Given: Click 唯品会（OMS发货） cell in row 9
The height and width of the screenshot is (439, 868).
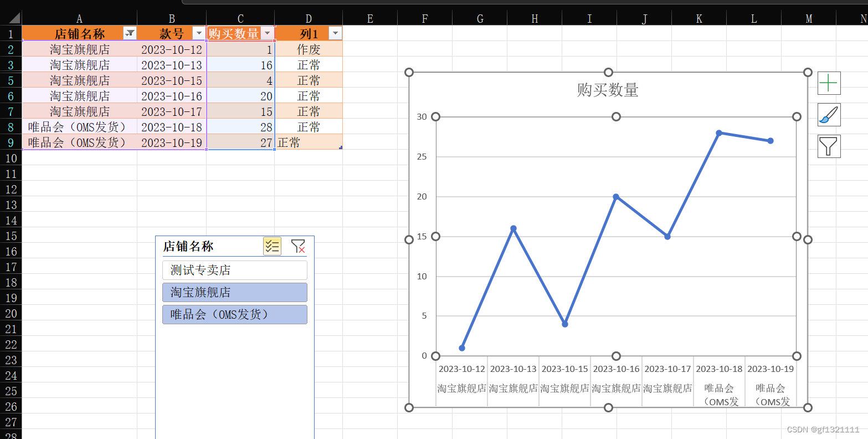Looking at the screenshot, I should (79, 142).
